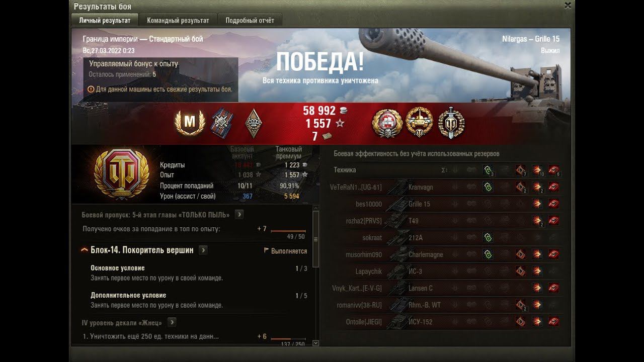Click the Управляемый бонус к опыту panel
Image resolution: width=644 pixels, height=362 pixels.
160,79
